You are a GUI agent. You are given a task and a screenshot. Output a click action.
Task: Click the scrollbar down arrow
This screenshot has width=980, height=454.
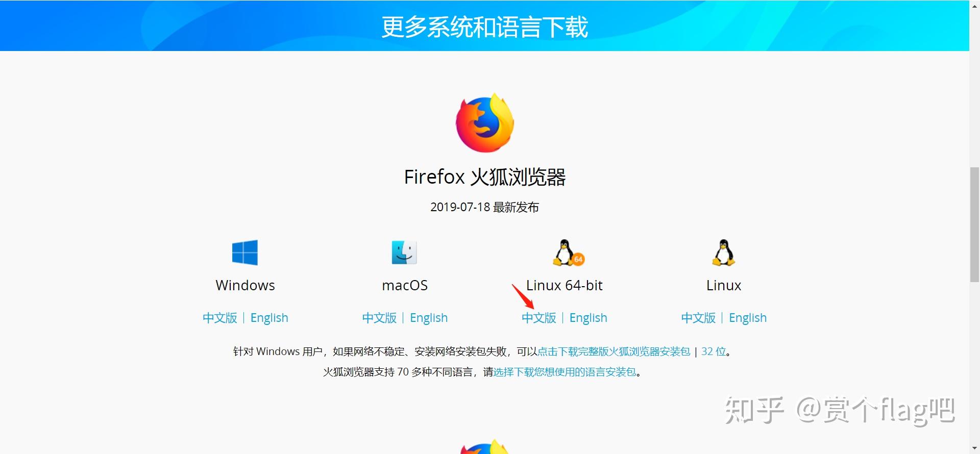coord(974,448)
